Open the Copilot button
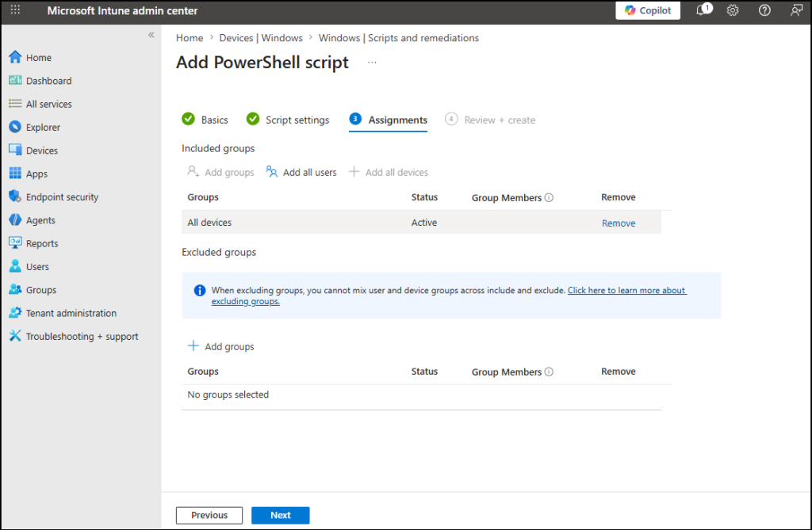 648,10
